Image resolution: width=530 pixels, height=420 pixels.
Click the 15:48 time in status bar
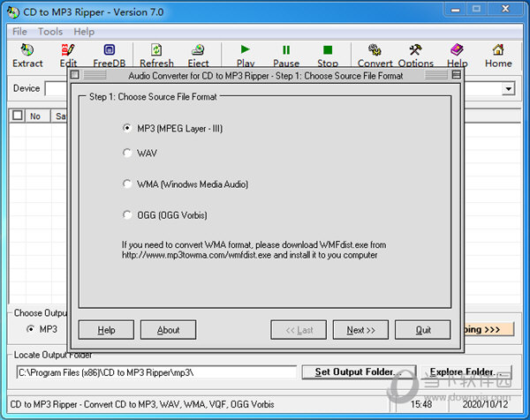[420, 404]
